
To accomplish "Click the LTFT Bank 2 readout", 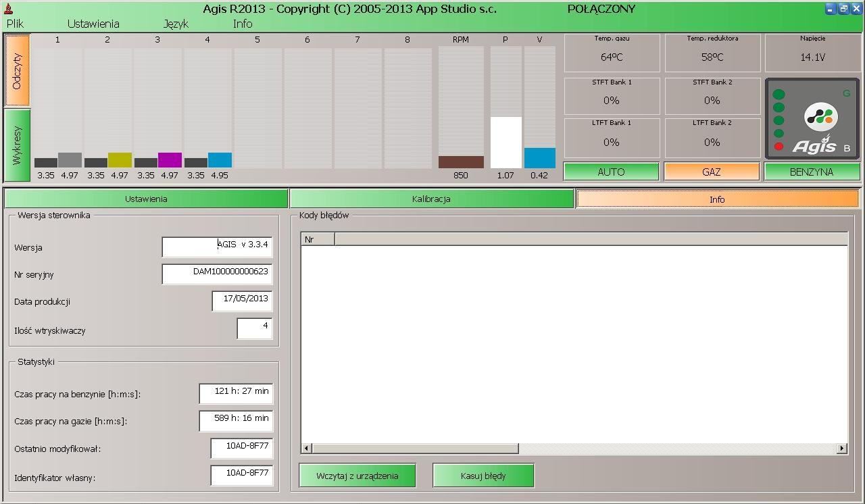I will 712,138.
